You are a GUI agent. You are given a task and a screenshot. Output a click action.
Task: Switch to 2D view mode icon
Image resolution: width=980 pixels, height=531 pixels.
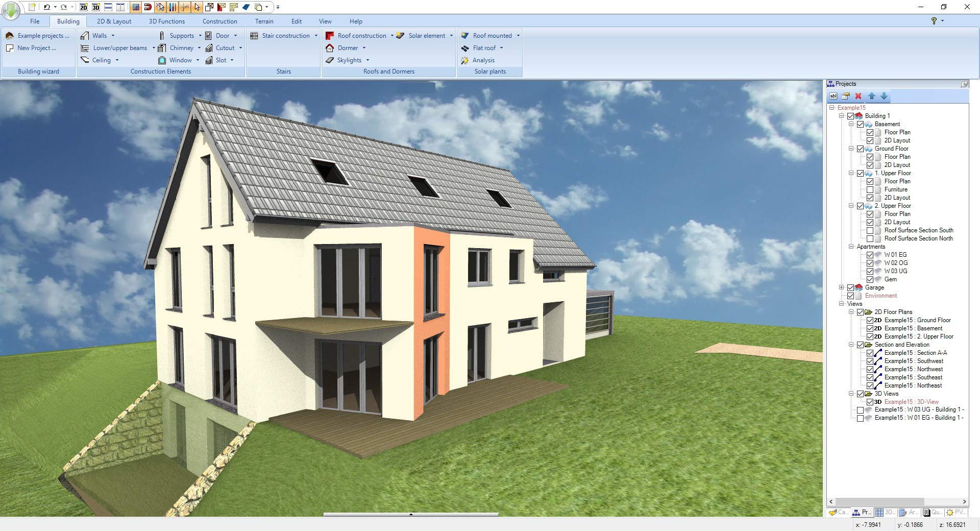[83, 7]
